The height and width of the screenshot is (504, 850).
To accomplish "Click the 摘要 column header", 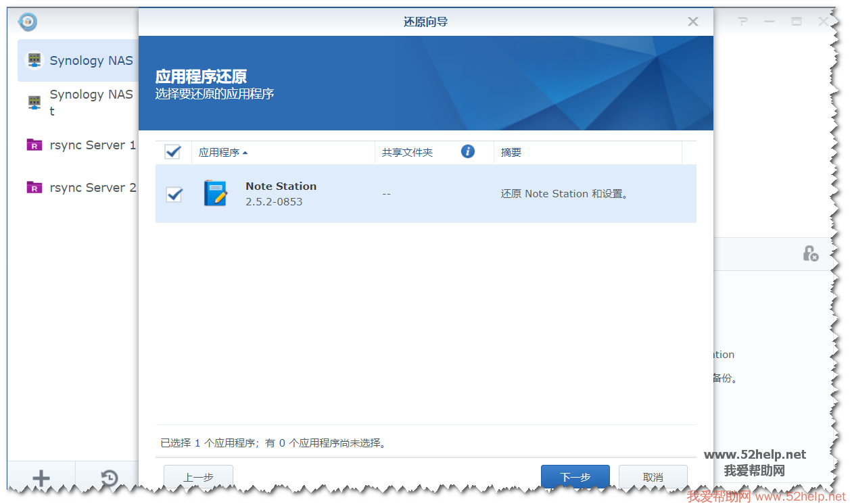I will 511,153.
